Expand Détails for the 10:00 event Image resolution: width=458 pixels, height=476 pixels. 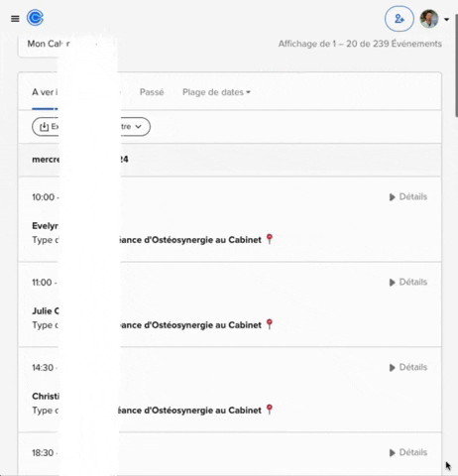tap(408, 196)
